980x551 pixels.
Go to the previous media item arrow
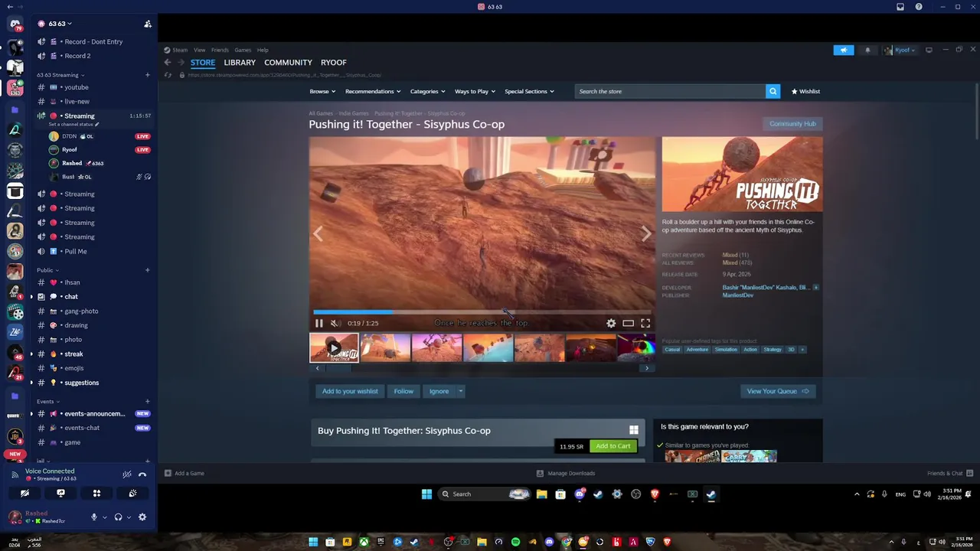(318, 233)
